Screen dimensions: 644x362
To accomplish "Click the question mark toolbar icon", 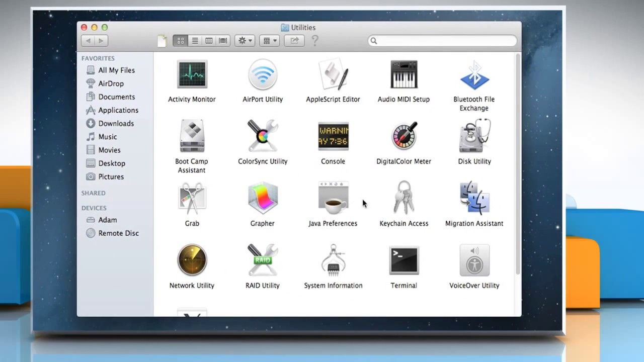I will [x=315, y=41].
